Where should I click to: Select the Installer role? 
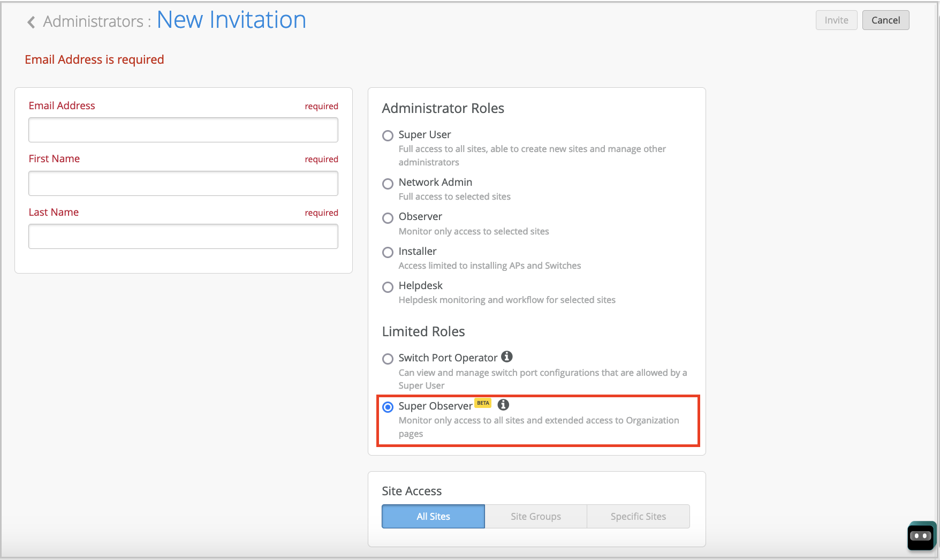[x=388, y=252]
